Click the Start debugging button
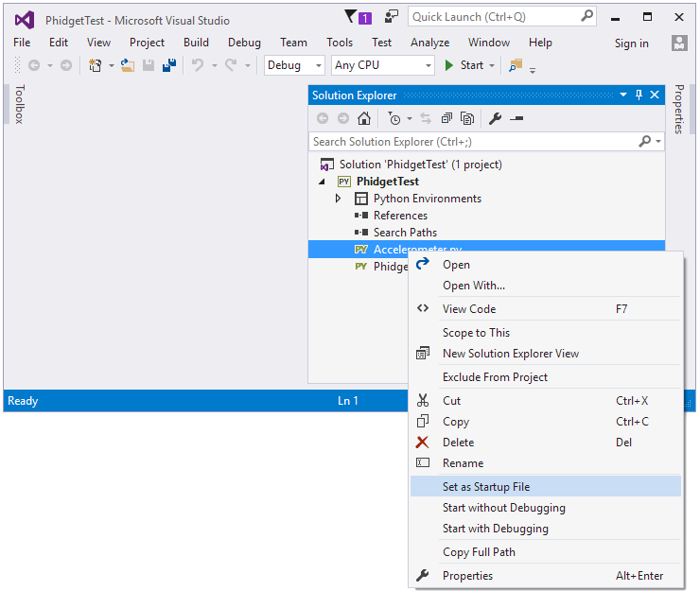The width and height of the screenshot is (700, 591). (464, 65)
